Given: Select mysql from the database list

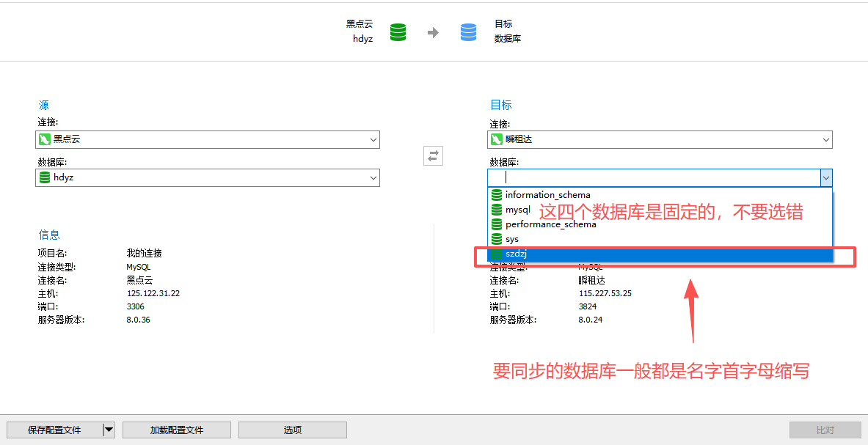Looking at the screenshot, I should (x=517, y=210).
